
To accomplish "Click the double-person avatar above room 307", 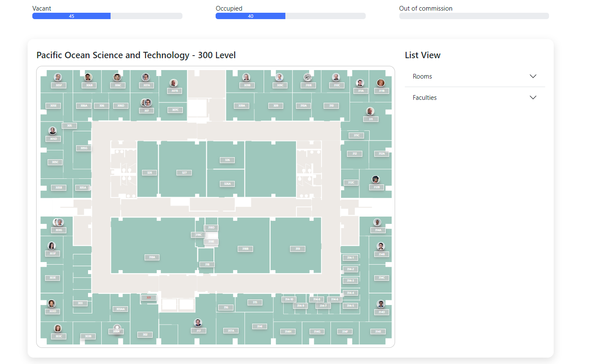I will tap(146, 102).
